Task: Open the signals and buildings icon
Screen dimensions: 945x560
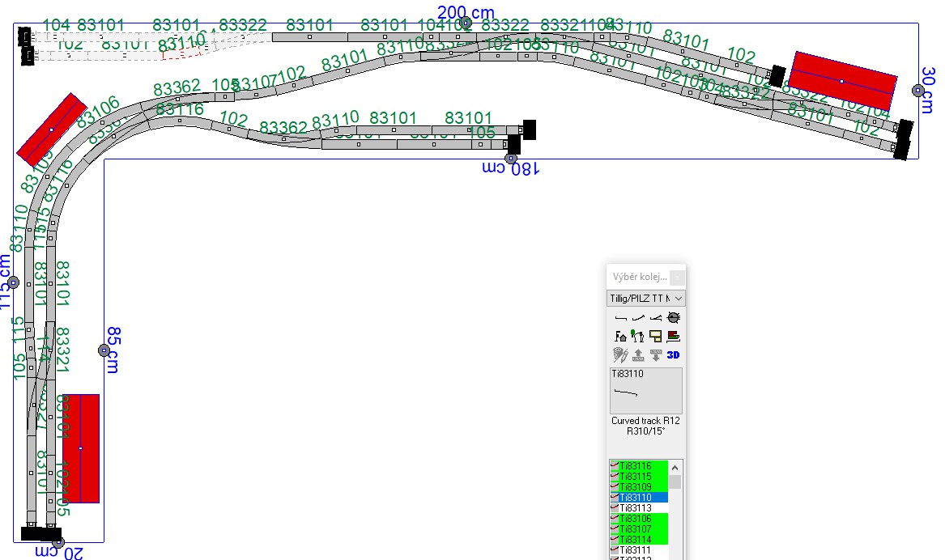Action: (x=621, y=336)
